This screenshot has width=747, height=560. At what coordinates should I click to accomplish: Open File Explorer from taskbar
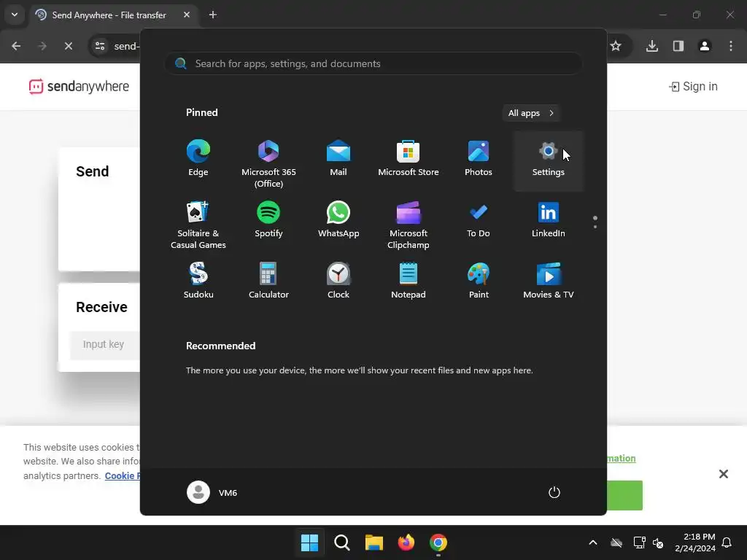(x=374, y=542)
